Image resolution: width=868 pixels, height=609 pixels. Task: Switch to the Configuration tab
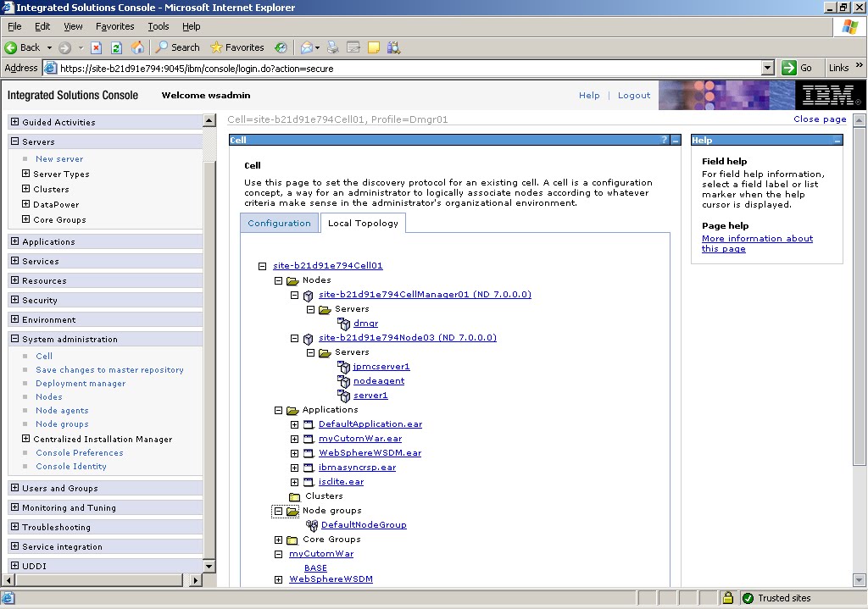[x=279, y=223]
